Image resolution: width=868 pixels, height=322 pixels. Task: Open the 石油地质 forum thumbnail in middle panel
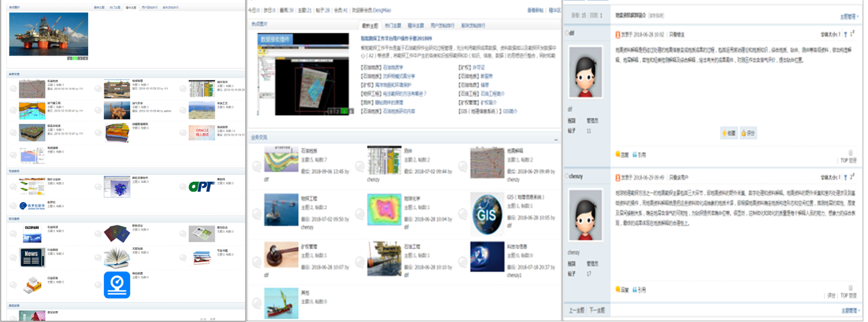coord(281,158)
